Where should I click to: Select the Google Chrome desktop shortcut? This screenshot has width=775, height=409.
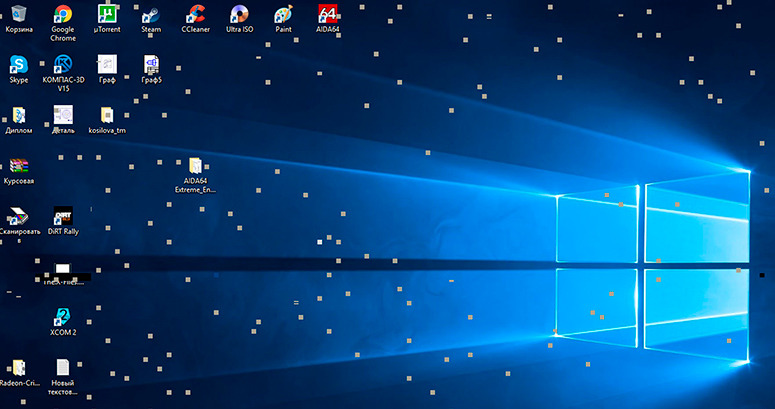pyautogui.click(x=63, y=15)
